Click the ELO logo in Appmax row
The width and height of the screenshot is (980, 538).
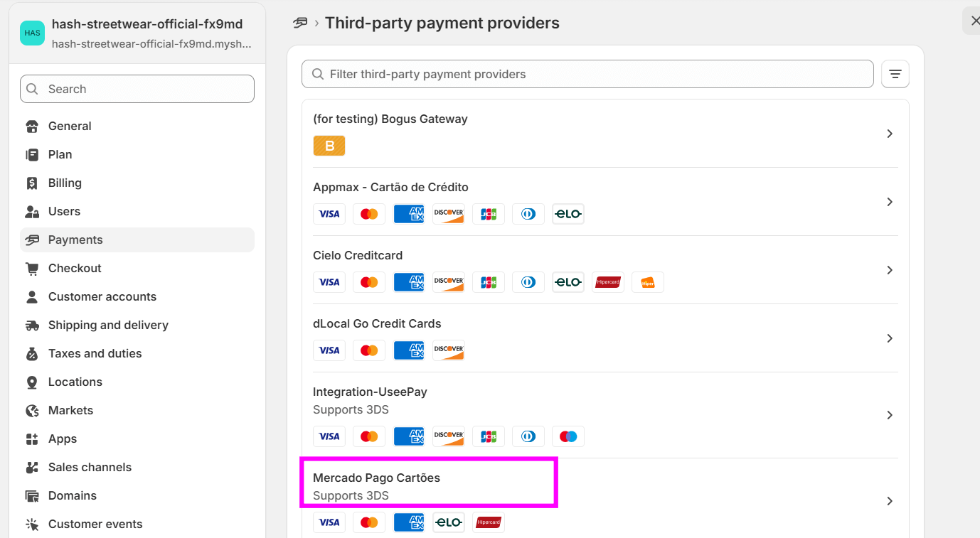pyautogui.click(x=568, y=214)
